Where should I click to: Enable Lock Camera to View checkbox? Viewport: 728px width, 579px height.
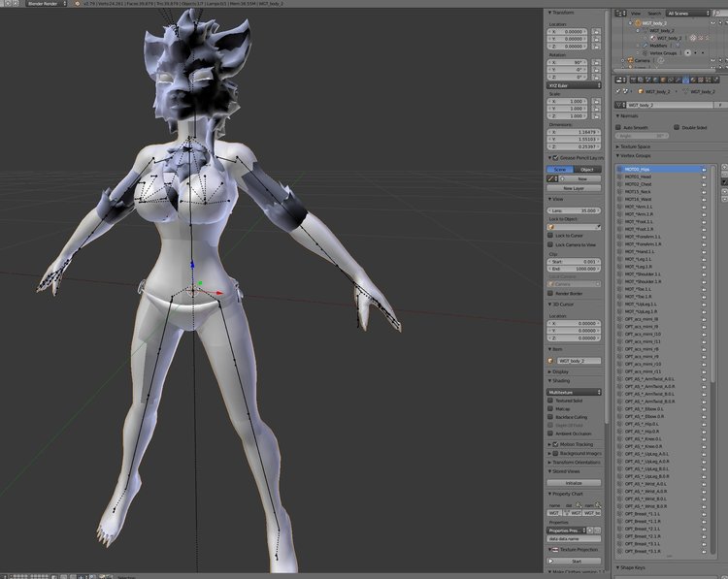coord(550,244)
